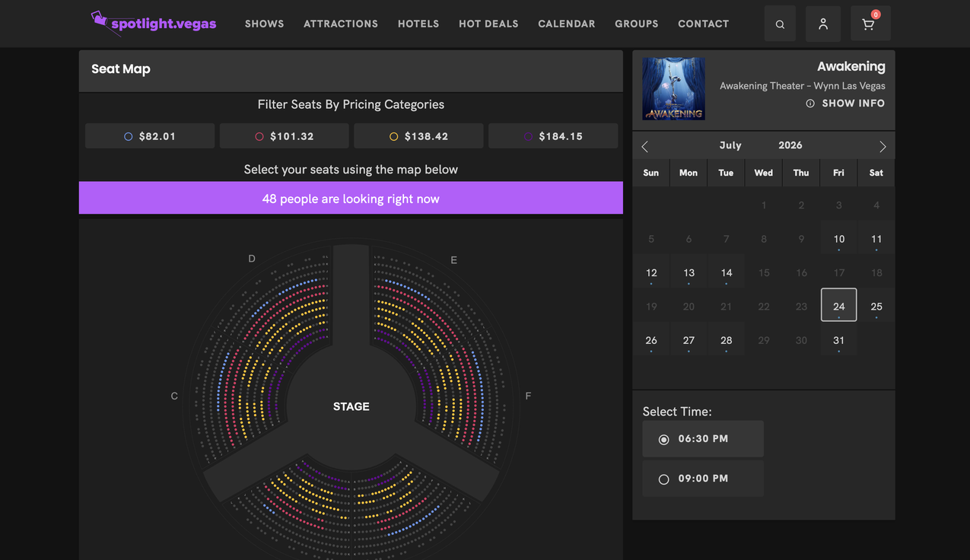Click the 2026 year label
Screen dimensions: 970x560
coord(790,145)
